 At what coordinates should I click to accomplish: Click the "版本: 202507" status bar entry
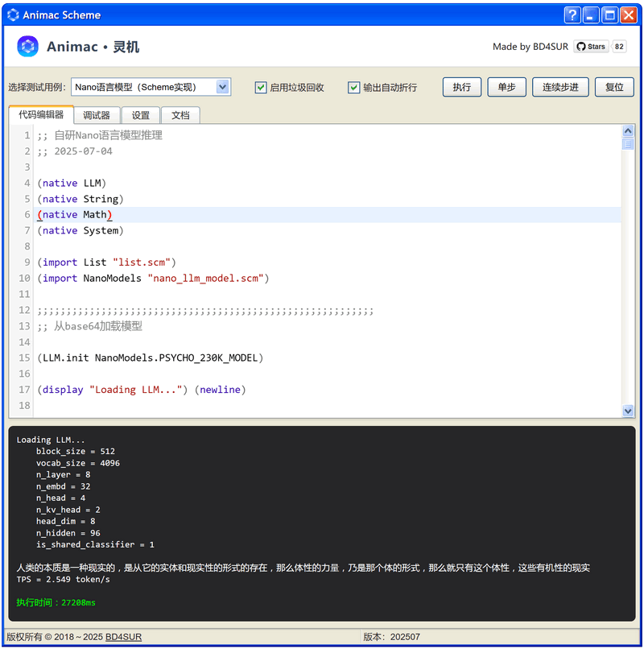[x=391, y=637]
